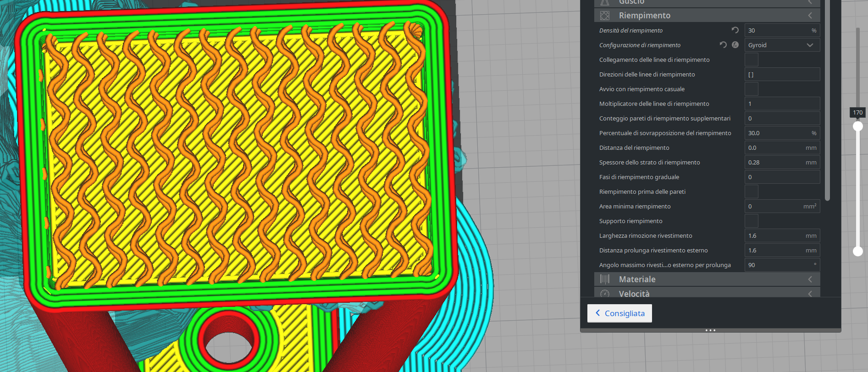Expand the Materiale section chevron

click(x=810, y=279)
